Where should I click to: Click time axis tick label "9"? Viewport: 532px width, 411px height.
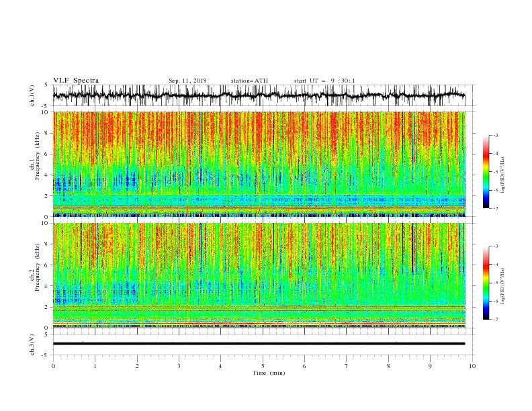[x=430, y=366]
